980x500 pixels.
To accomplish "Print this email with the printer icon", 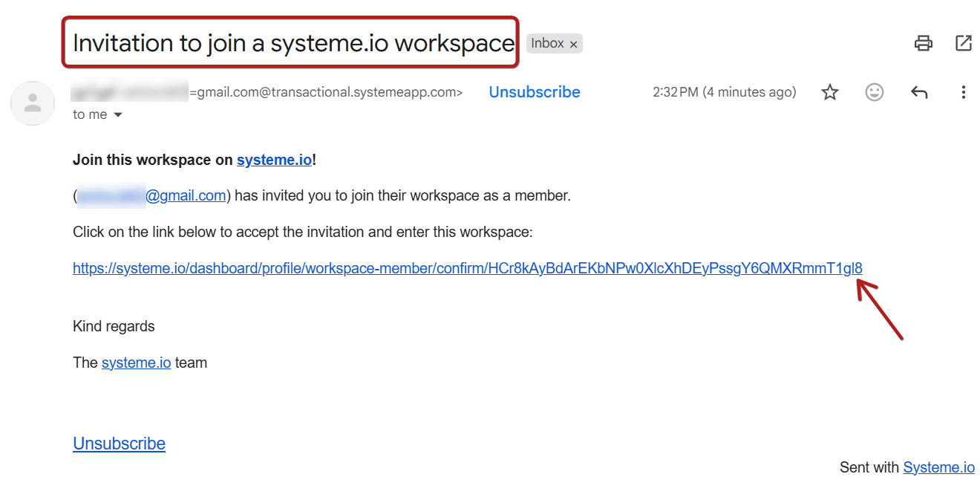I will pos(923,43).
